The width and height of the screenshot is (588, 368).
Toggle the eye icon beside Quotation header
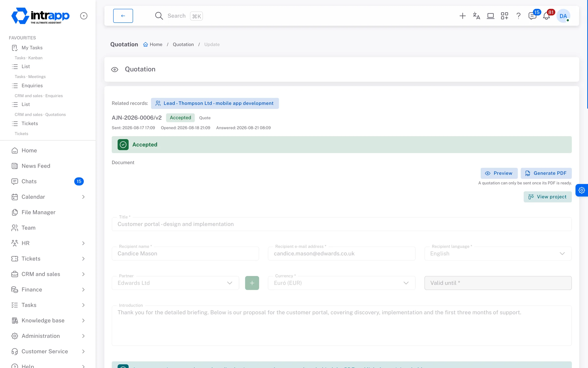[x=115, y=69]
